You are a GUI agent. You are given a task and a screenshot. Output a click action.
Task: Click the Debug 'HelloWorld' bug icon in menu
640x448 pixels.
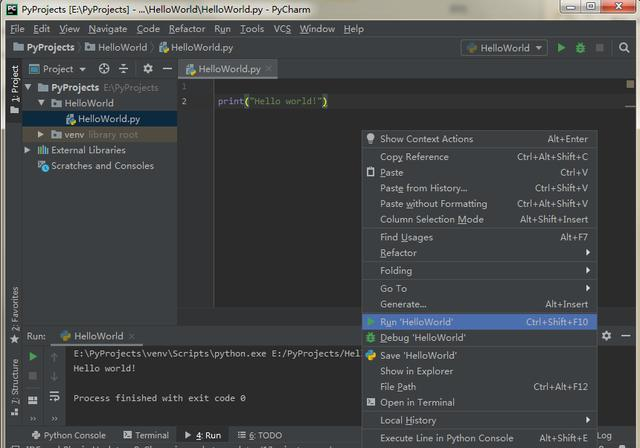371,337
